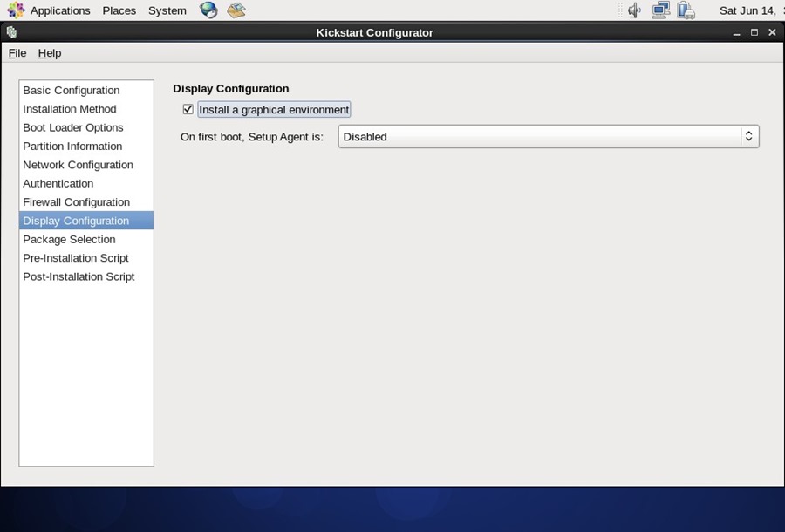Click the Kickstart Configurator title bar icon
Viewport: 785px width, 532px height.
(10, 31)
